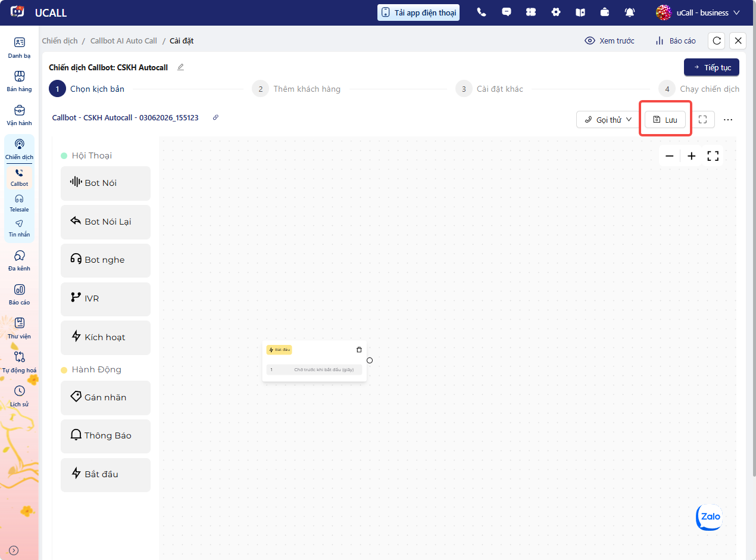Viewport: 756px width, 560px height.
Task: Pick the Bot Nói Lại block
Action: [x=105, y=222]
